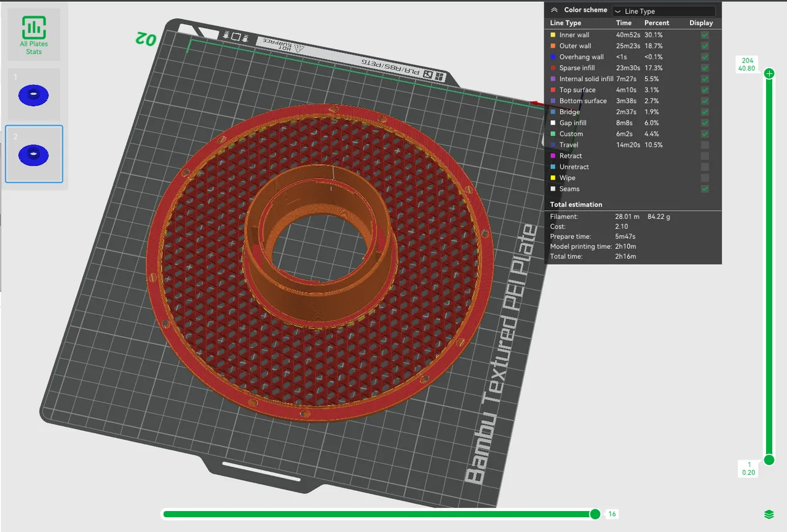Enable the Wipe display option
Image resolution: width=787 pixels, height=532 pixels.
coord(704,178)
